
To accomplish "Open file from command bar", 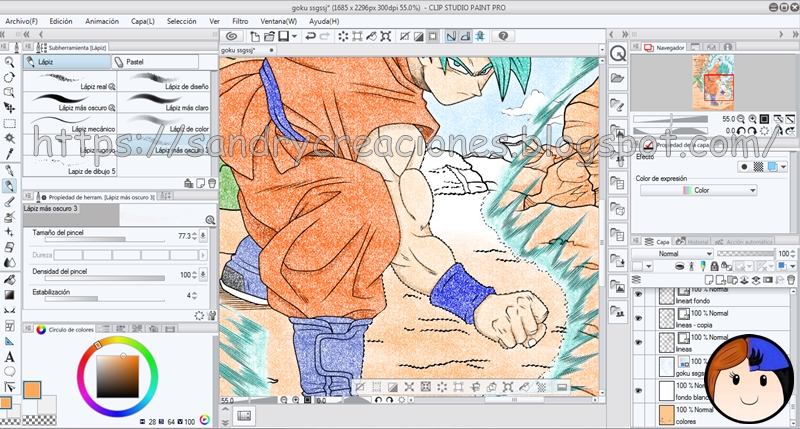I will point(269,36).
